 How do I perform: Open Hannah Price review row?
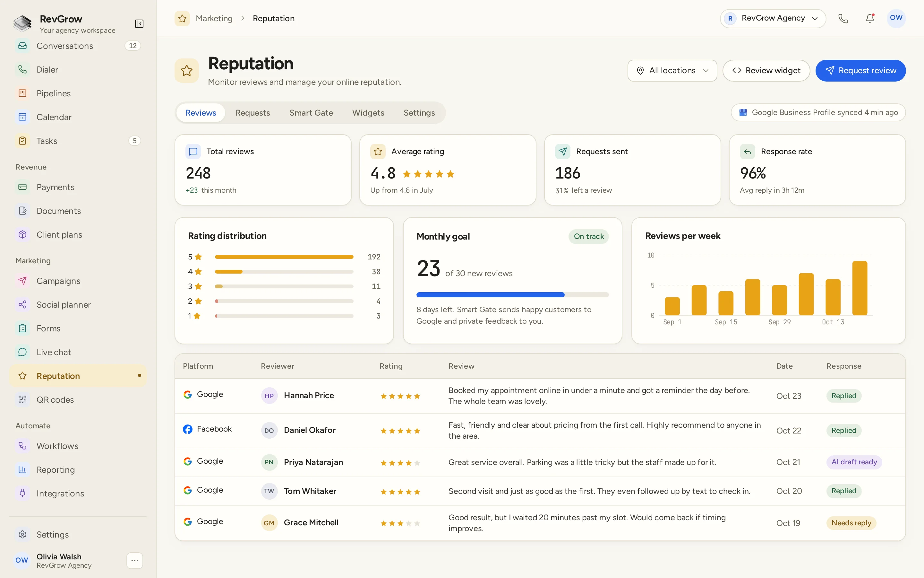[x=540, y=396]
